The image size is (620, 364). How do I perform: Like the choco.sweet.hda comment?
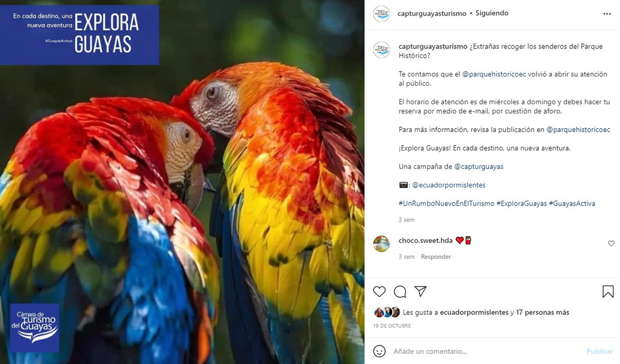coord(611,243)
